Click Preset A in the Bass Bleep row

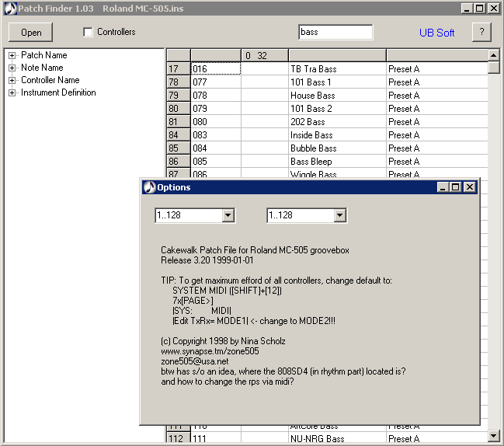[x=436, y=162]
